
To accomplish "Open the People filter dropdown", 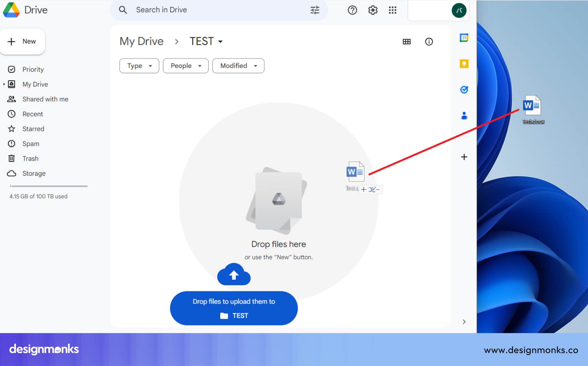I will point(186,66).
